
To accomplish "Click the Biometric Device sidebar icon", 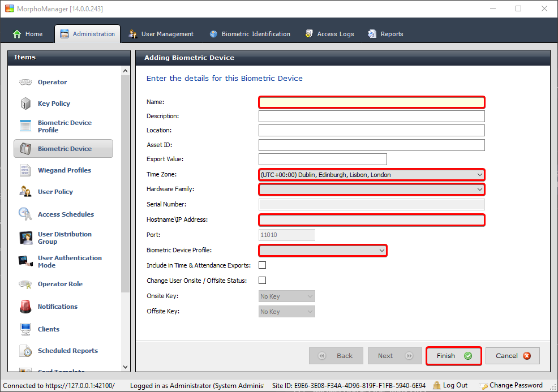I will (x=25, y=149).
